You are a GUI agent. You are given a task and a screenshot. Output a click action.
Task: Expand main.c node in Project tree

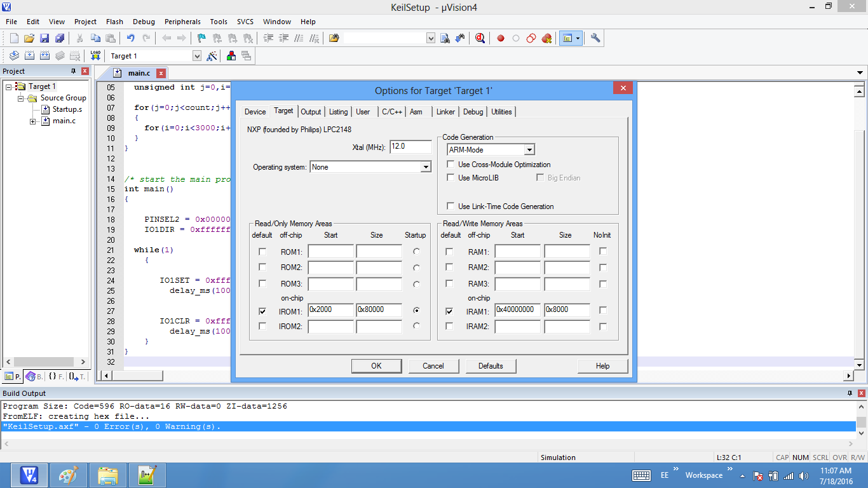[x=32, y=121]
